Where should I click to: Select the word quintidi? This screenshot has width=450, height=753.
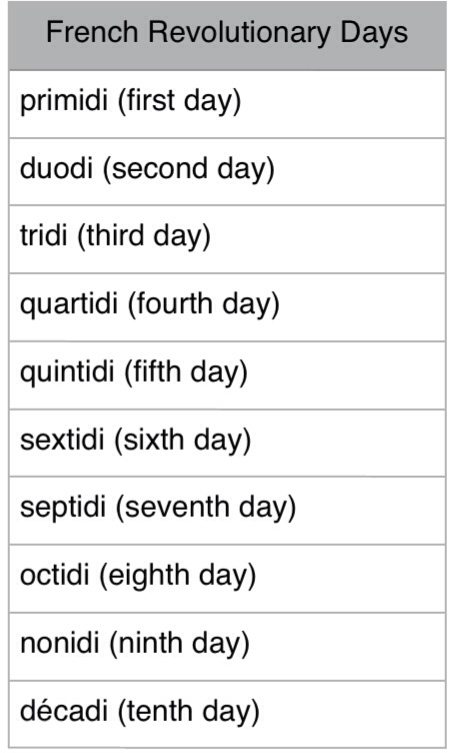tap(67, 372)
